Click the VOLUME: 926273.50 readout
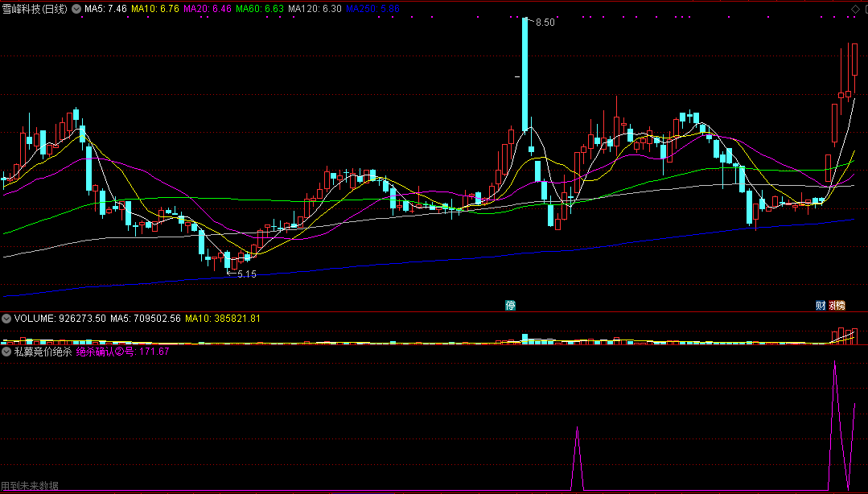This screenshot has height=494, width=868. pyautogui.click(x=60, y=319)
